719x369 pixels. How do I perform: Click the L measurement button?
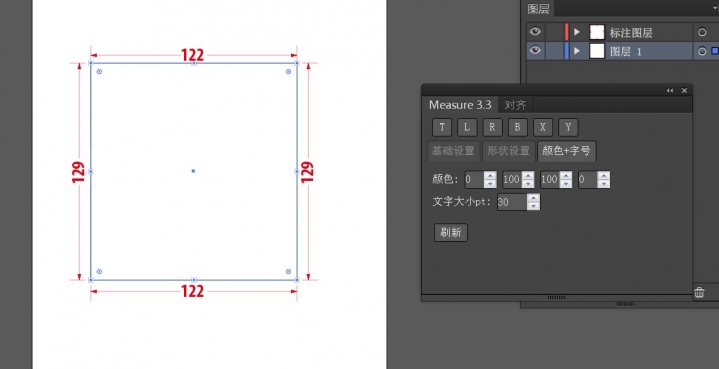467,127
